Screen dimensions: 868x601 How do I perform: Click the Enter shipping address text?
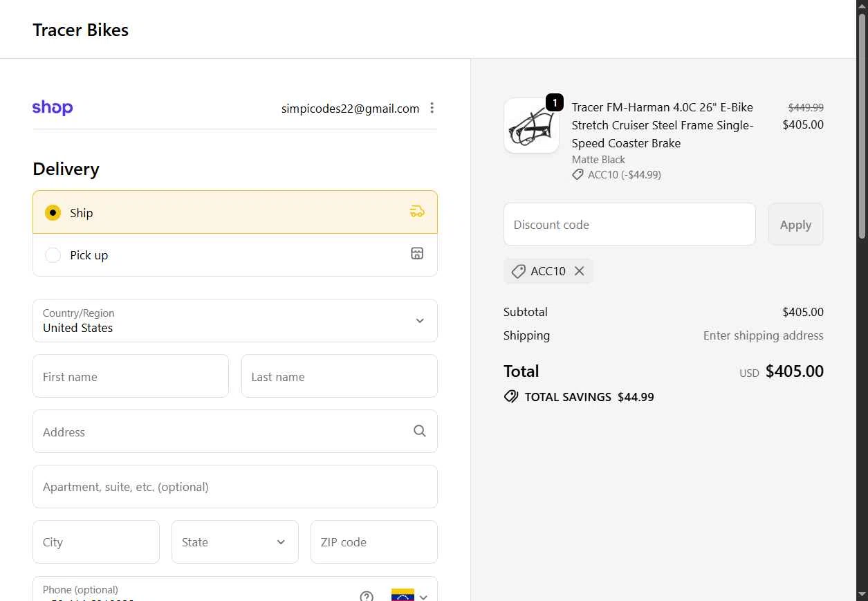763,335
